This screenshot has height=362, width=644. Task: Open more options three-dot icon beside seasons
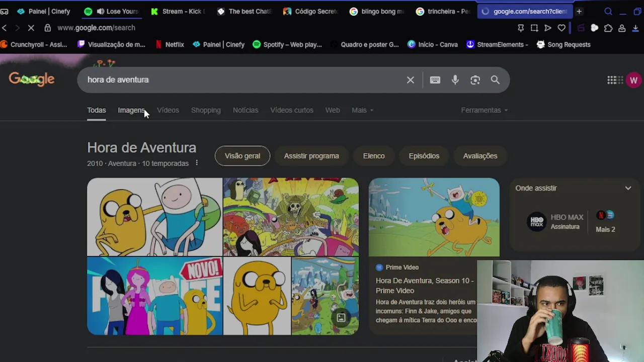(197, 163)
